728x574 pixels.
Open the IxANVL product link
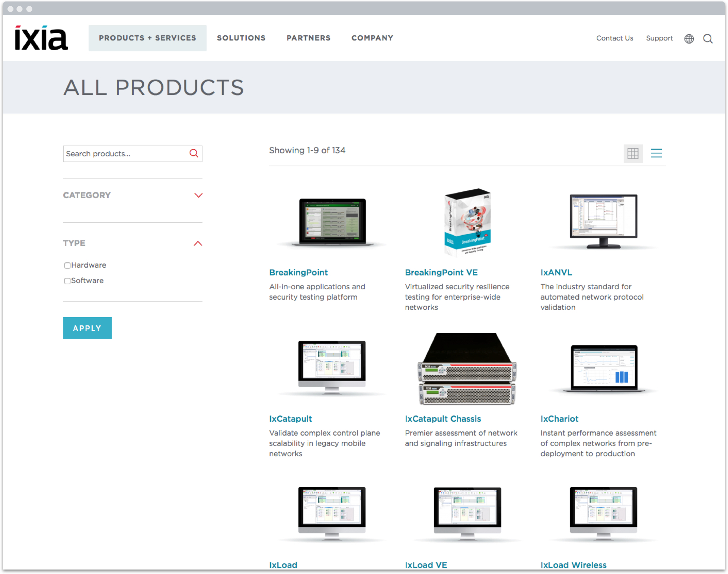point(556,272)
